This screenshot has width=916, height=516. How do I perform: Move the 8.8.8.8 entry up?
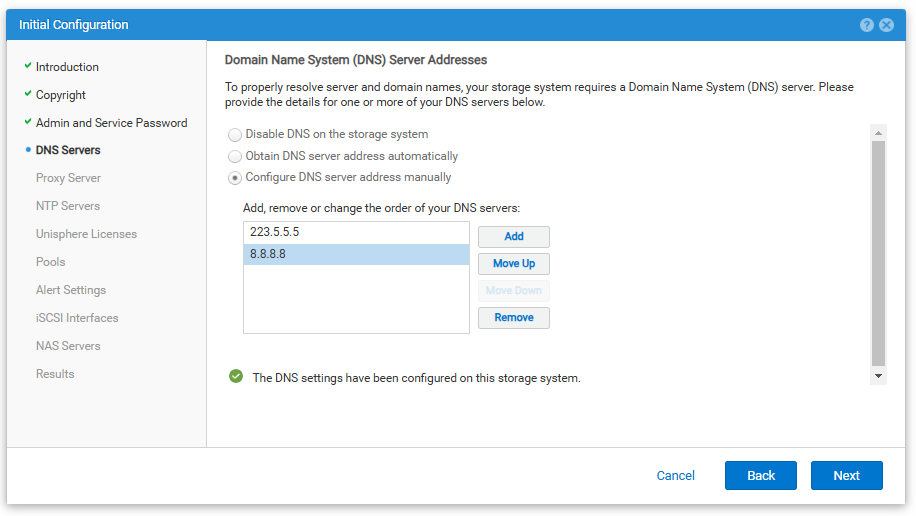pos(513,264)
